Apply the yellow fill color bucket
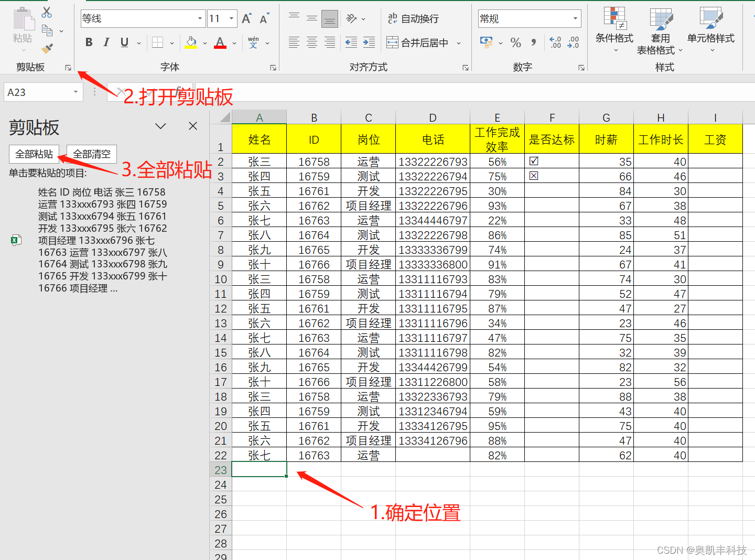The width and height of the screenshot is (755, 560). pos(191,42)
